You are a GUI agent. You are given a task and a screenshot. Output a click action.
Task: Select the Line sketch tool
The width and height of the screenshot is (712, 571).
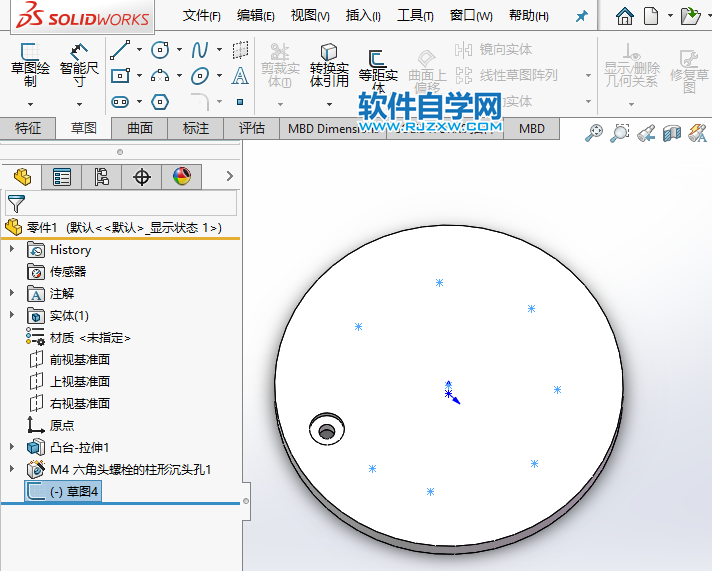(x=120, y=49)
